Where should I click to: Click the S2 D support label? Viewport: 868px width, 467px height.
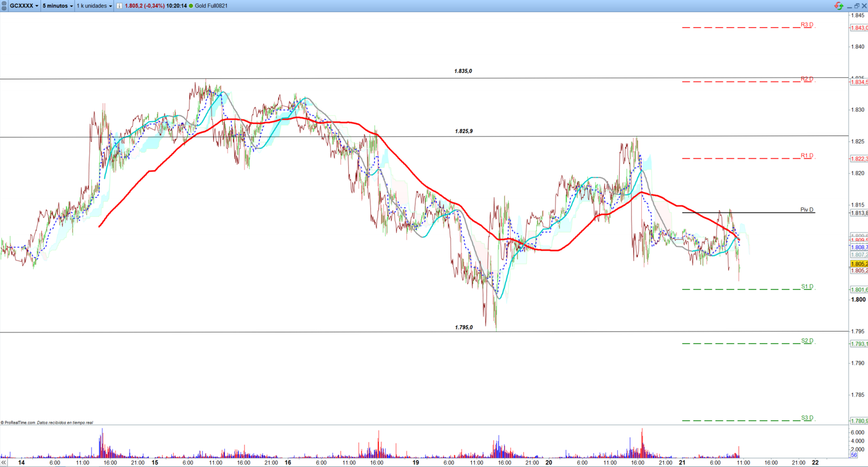(x=807, y=340)
